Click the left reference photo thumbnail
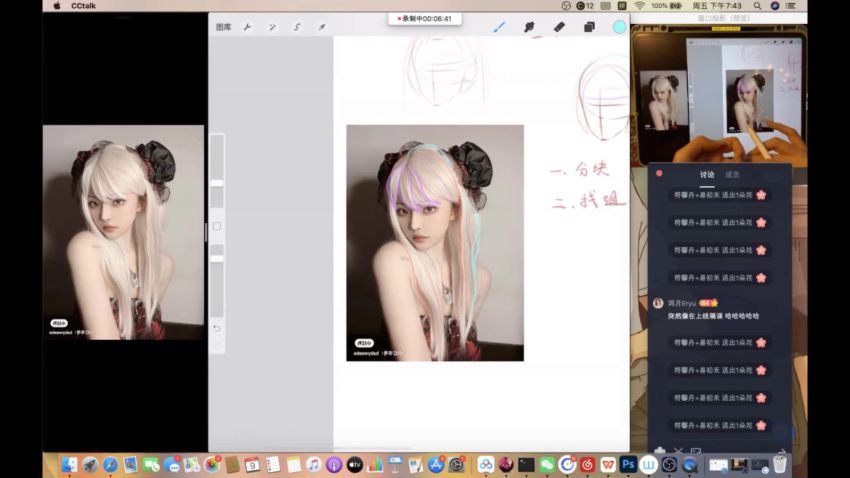 [123, 232]
